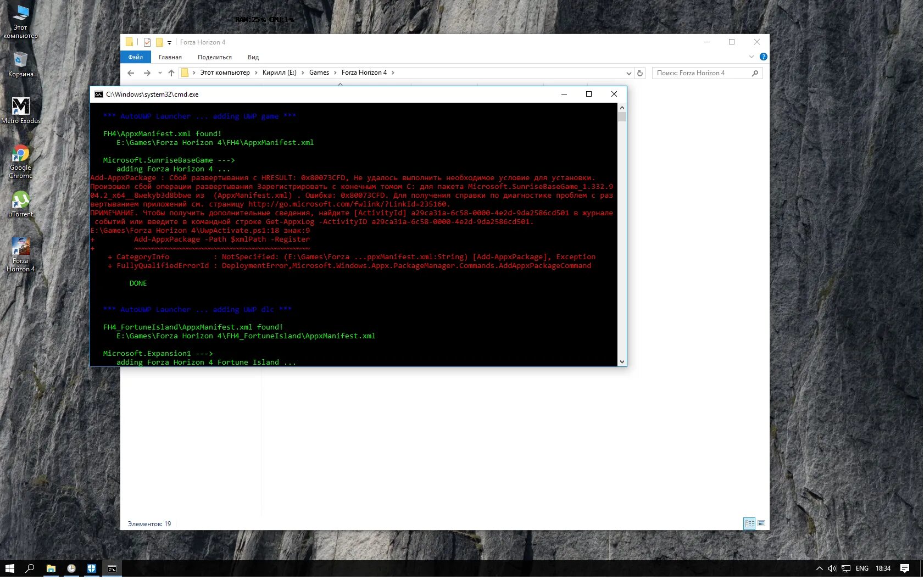
Task: Open the volume control in the tray
Action: click(832, 568)
